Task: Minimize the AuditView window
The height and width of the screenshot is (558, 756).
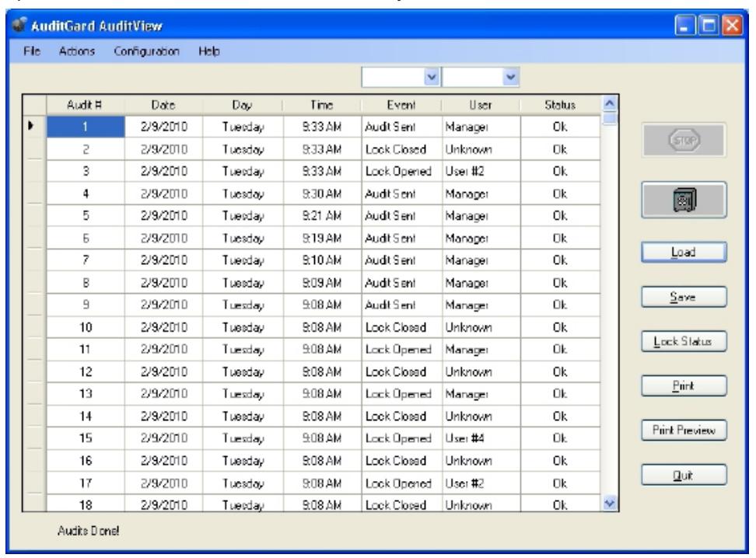Action: (x=684, y=25)
